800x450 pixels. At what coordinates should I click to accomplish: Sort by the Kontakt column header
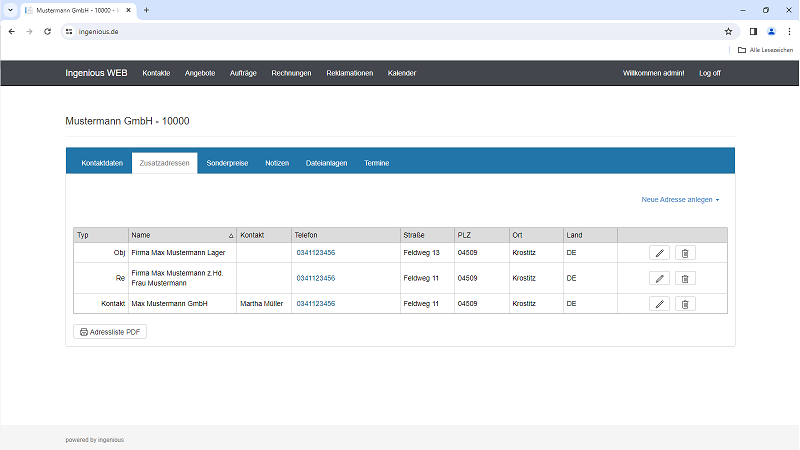point(264,235)
